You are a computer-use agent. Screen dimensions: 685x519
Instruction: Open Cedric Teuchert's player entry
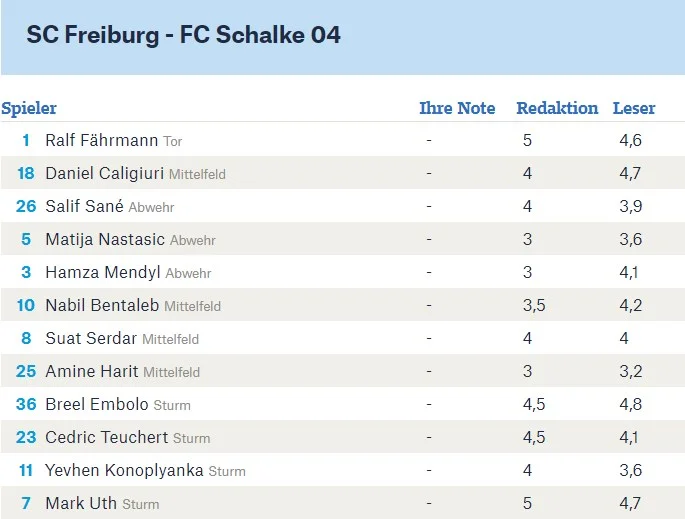(x=107, y=437)
